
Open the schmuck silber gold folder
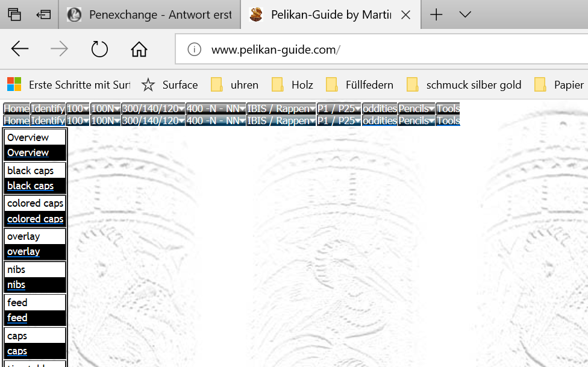click(464, 85)
